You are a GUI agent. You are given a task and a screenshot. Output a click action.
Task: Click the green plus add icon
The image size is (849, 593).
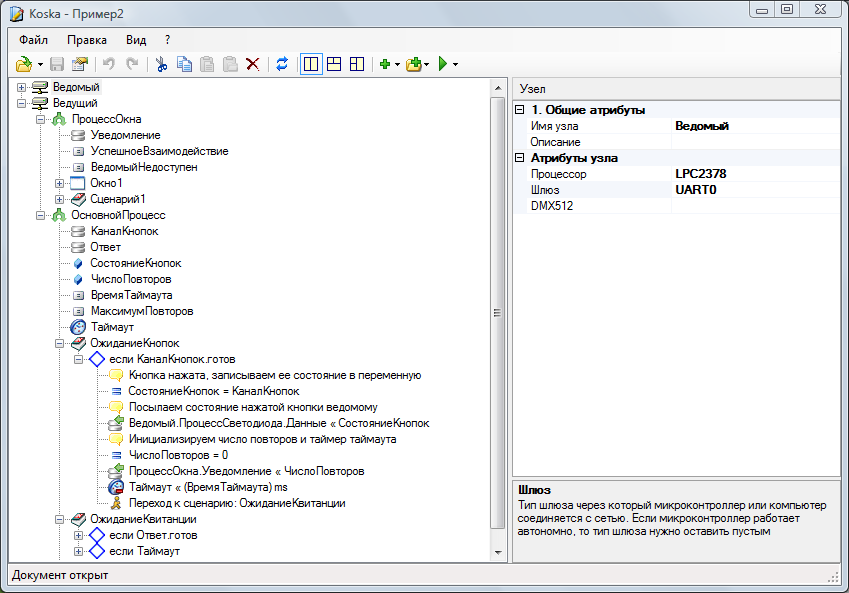[x=385, y=64]
